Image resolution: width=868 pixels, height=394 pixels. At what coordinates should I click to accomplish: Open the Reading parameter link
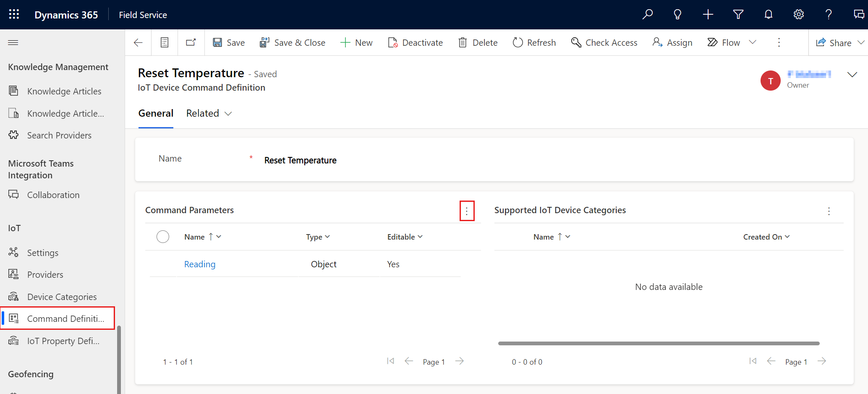(200, 264)
